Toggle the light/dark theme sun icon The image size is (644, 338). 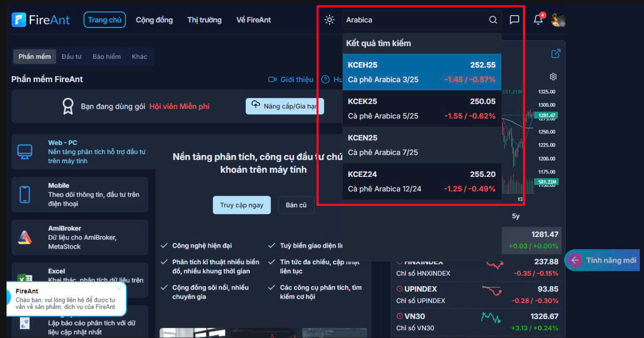click(330, 20)
